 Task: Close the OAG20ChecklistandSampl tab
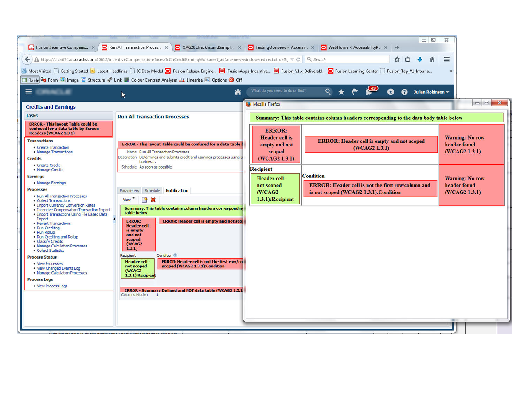tap(239, 47)
